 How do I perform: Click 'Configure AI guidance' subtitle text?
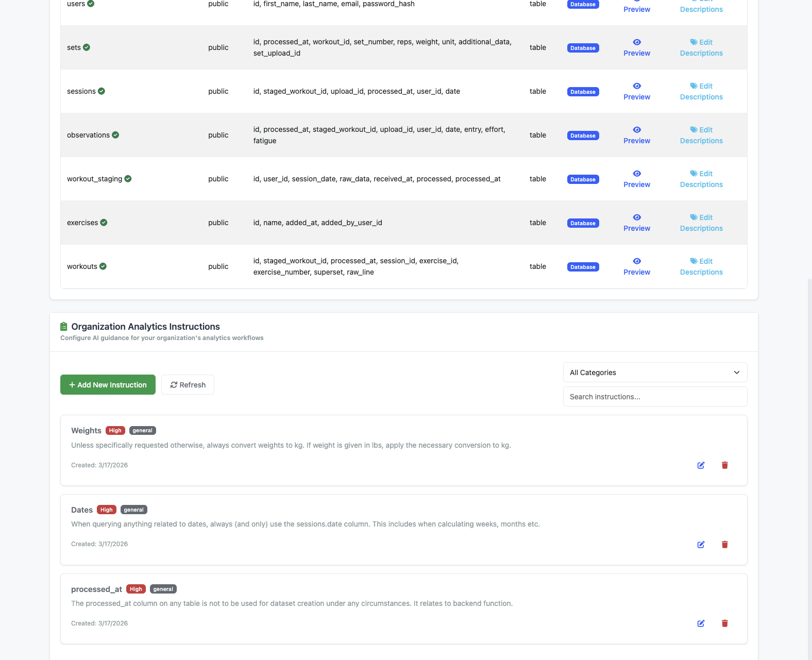pos(162,338)
